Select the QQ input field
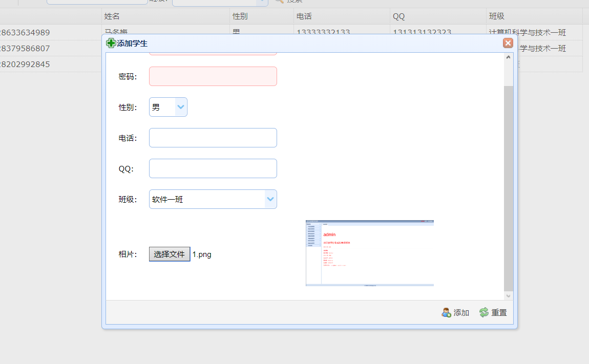This screenshot has height=364, width=589. point(213,168)
